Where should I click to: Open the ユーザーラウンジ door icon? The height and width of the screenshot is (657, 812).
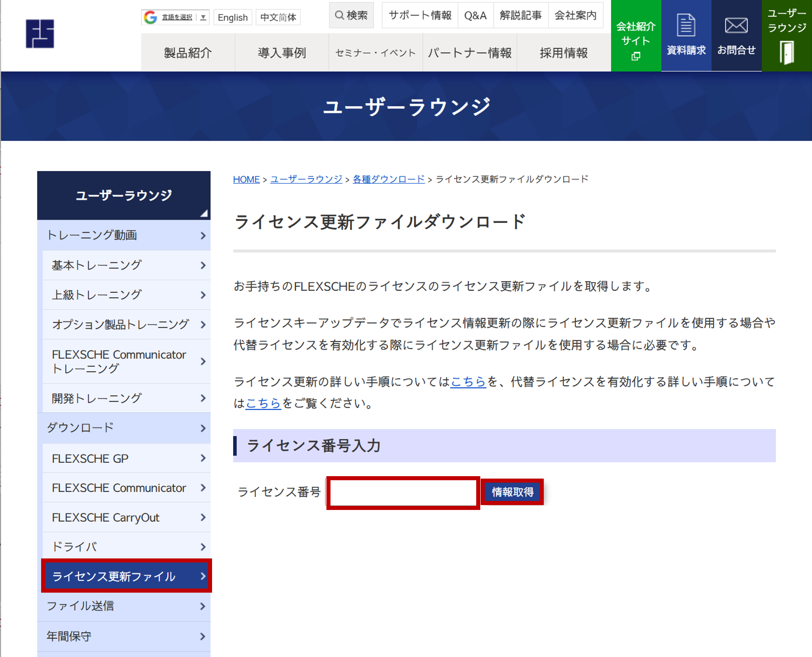coord(786,53)
